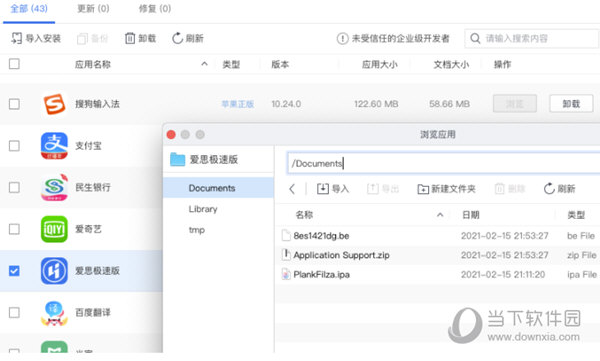
Task: Open the 更新 (0) tab
Action: coord(93,8)
